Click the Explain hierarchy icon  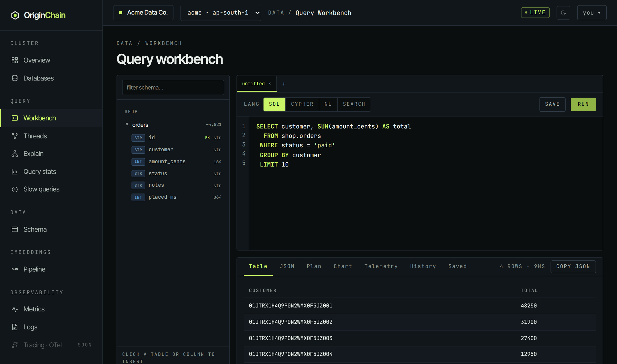15,154
